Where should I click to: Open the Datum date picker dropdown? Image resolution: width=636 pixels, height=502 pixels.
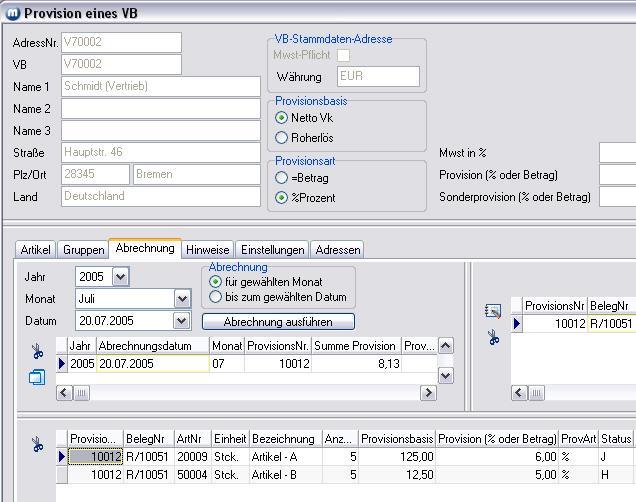181,321
